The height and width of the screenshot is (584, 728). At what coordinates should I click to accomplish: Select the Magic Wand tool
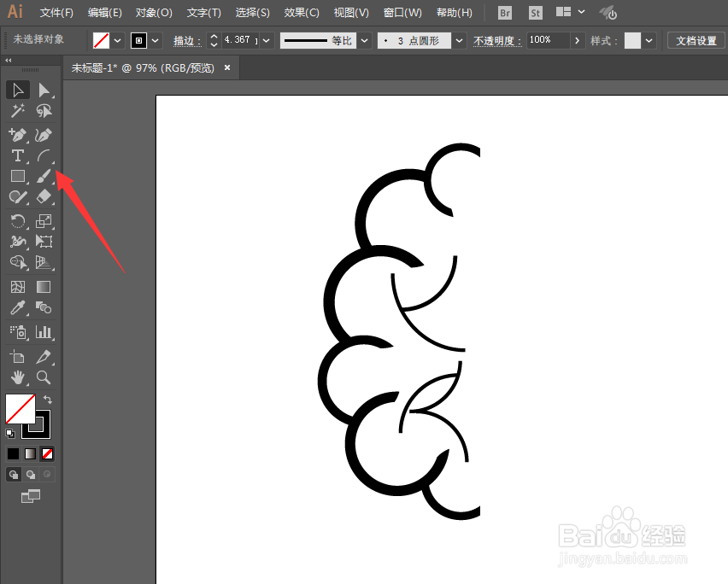18,111
